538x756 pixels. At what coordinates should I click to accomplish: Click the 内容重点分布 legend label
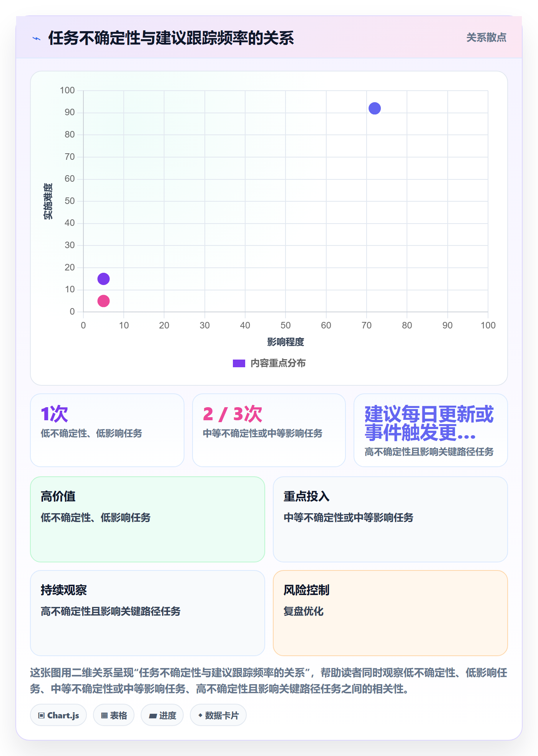point(278,363)
